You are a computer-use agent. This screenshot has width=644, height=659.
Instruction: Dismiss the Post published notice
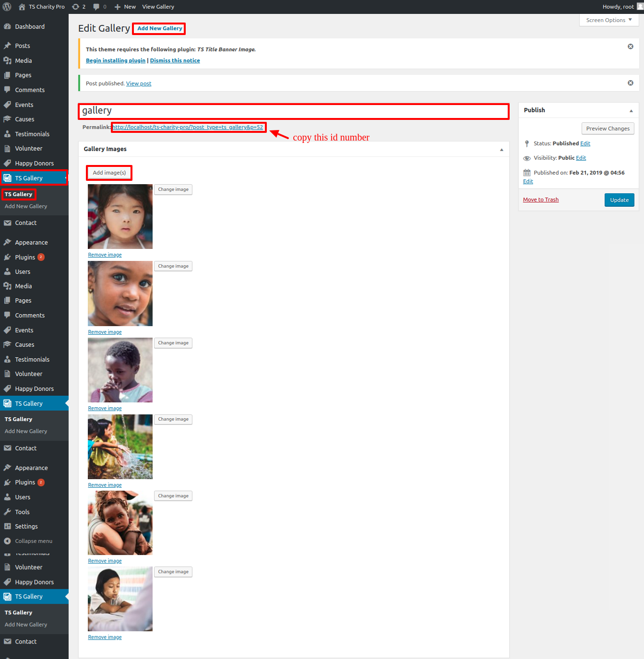[x=631, y=83]
